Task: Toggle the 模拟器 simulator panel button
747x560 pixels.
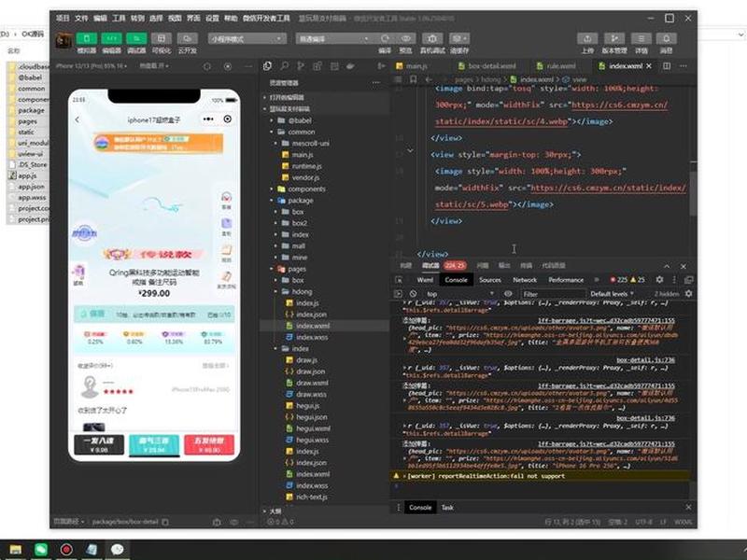Action: click(86, 38)
